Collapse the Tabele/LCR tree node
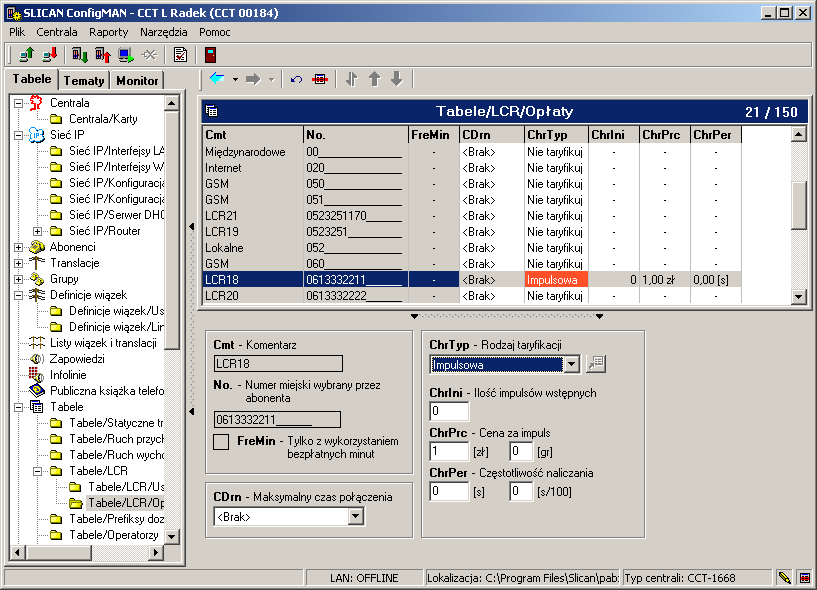 pyautogui.click(x=38, y=471)
